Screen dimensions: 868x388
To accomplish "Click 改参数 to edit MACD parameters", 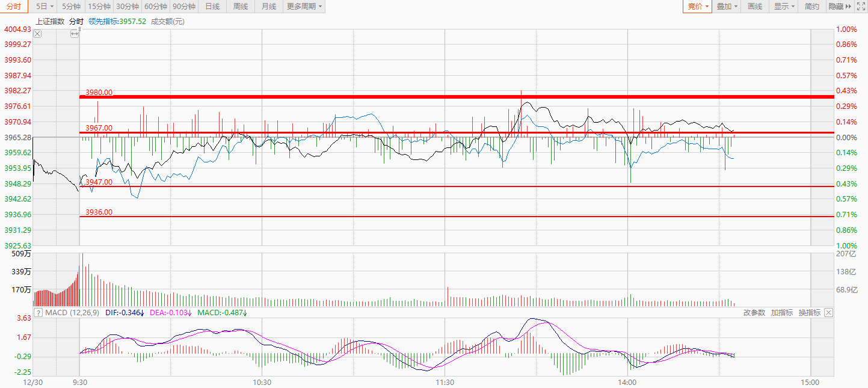I will (754, 313).
